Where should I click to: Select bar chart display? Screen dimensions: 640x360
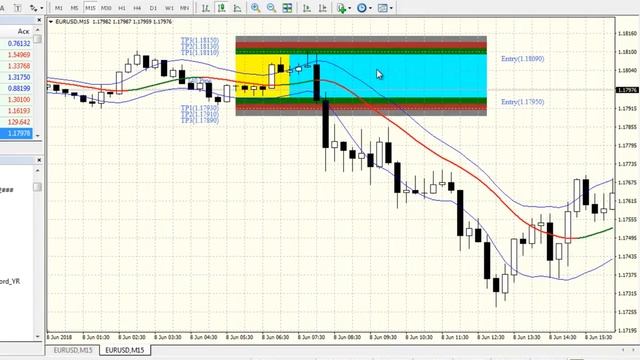click(x=206, y=8)
